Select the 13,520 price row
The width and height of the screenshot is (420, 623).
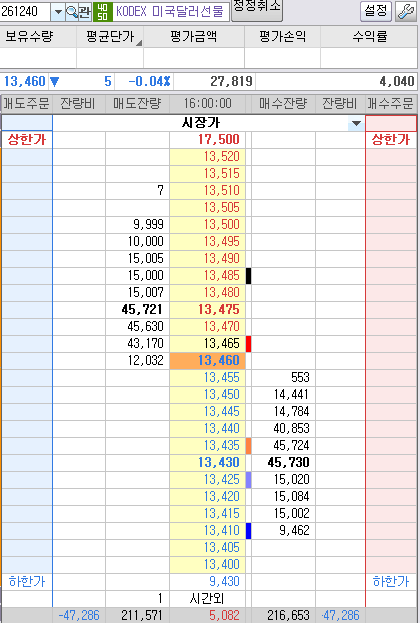point(207,157)
